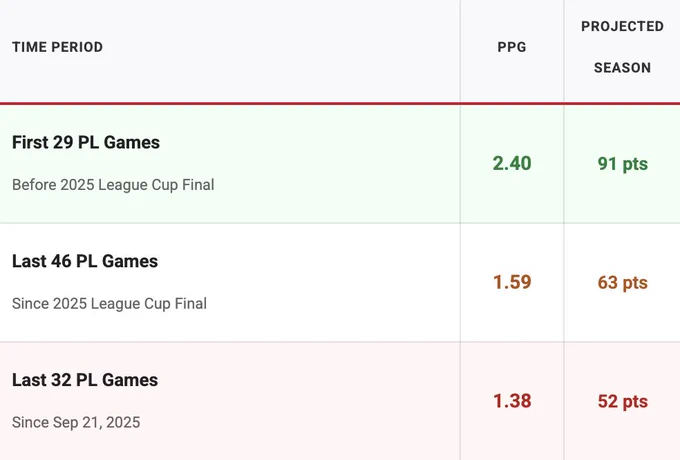The width and height of the screenshot is (680, 460).
Task: Click the PPG column header
Action: coord(512,47)
